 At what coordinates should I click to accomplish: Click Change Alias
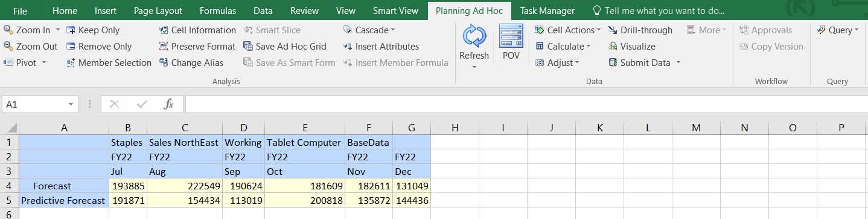pos(191,62)
